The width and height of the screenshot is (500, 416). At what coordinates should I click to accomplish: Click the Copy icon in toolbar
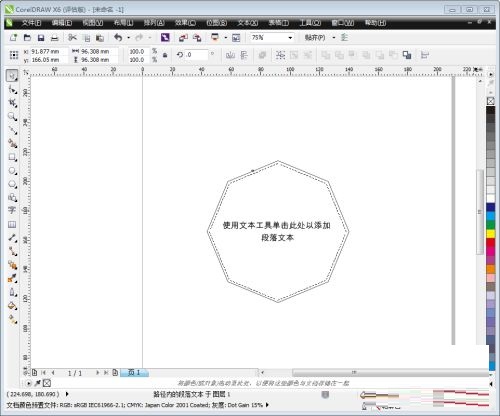click(86, 38)
